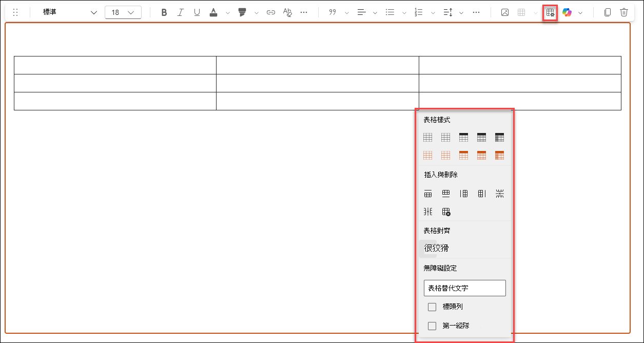Click the text alignment icon
This screenshot has width=644, height=343.
pyautogui.click(x=361, y=13)
